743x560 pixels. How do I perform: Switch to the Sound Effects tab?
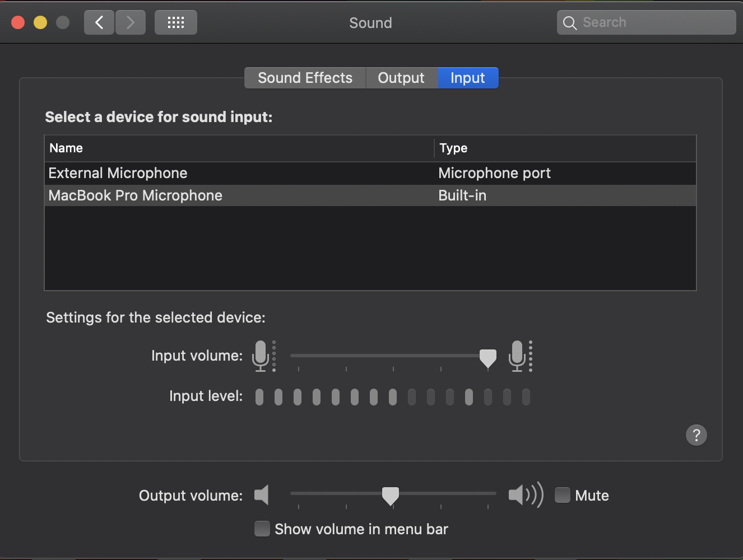click(305, 78)
